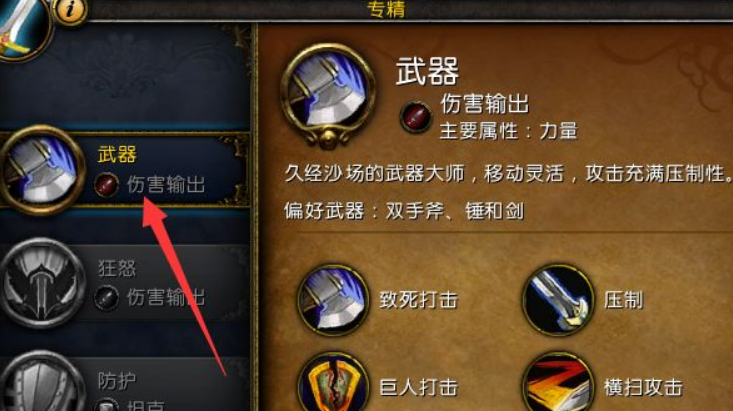This screenshot has height=411, width=733.
Task: Click damage role icon beside 伤害输出 header
Action: pyautogui.click(x=416, y=116)
